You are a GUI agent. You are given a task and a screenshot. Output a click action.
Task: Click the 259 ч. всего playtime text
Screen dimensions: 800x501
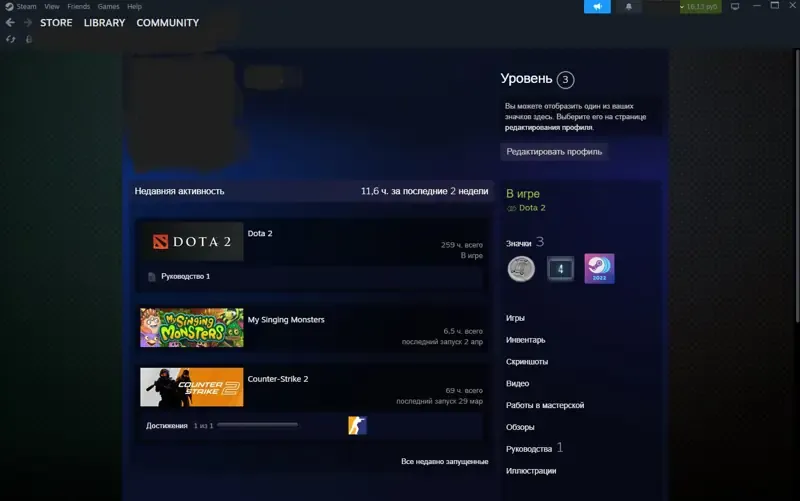tap(462, 245)
